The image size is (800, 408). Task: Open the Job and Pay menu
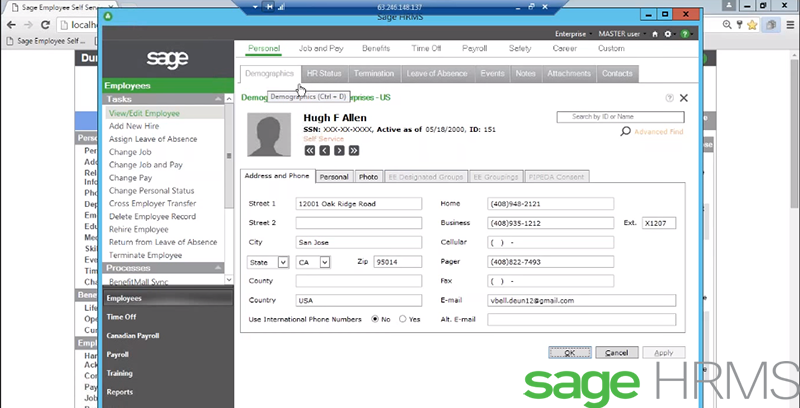coord(321,48)
